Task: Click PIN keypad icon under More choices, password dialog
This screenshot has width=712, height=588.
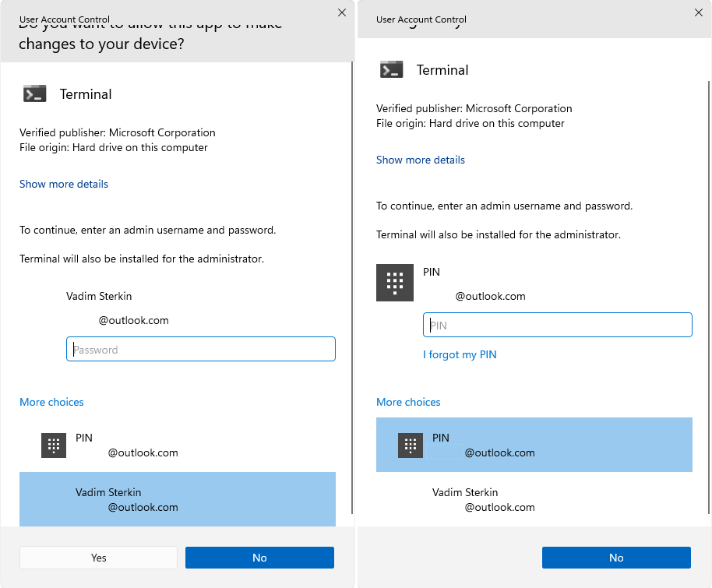Action: (x=54, y=445)
